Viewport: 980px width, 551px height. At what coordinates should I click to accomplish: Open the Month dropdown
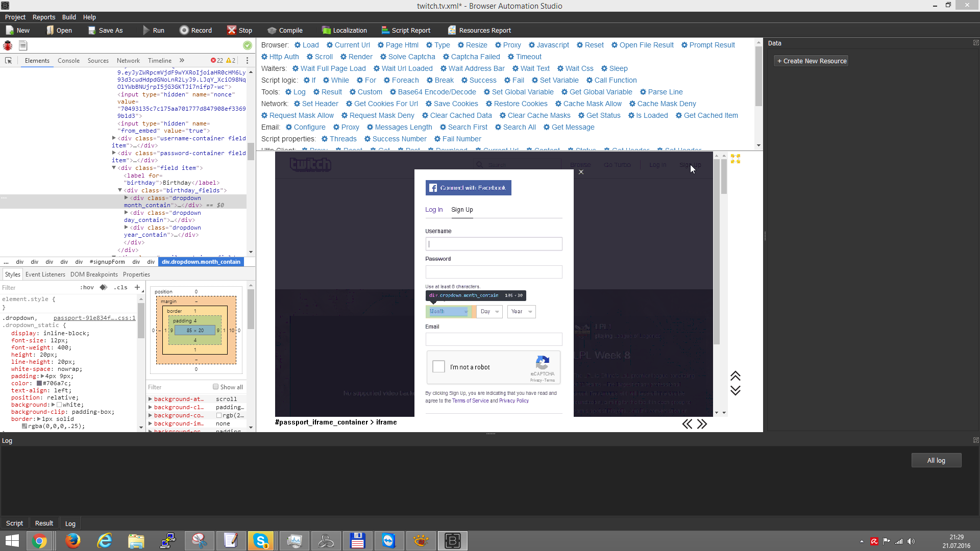[x=449, y=311]
